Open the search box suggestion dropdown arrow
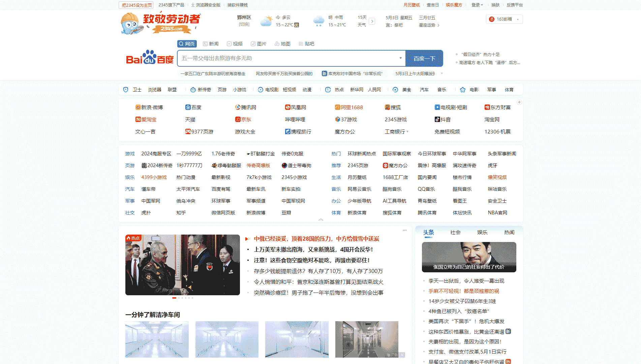The height and width of the screenshot is (364, 641). coord(400,58)
